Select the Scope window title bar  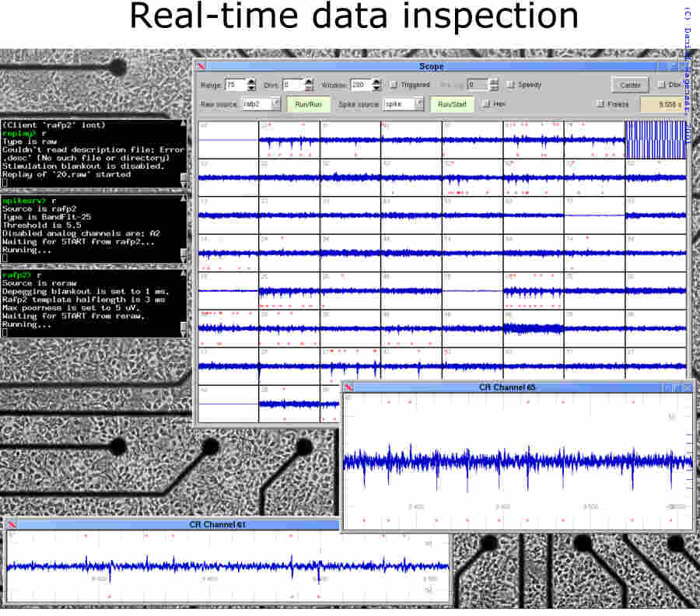click(432, 67)
